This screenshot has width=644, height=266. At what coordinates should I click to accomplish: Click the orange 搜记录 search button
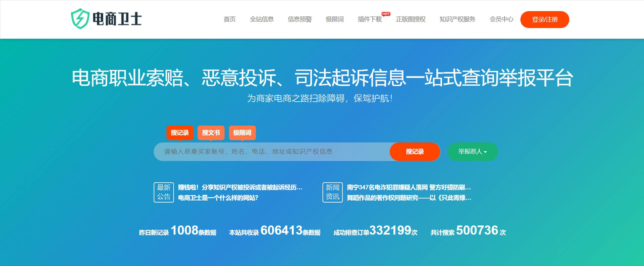click(x=415, y=152)
